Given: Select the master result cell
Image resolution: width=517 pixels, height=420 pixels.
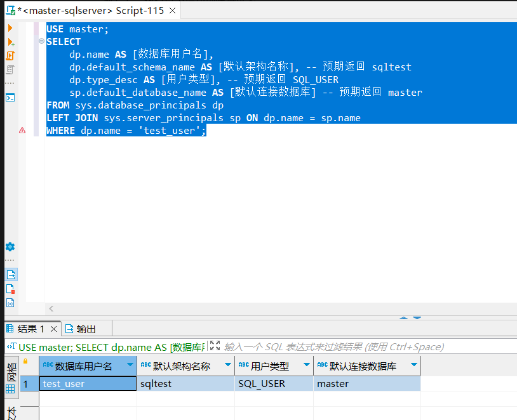Looking at the screenshot, I should pyautogui.click(x=367, y=384).
